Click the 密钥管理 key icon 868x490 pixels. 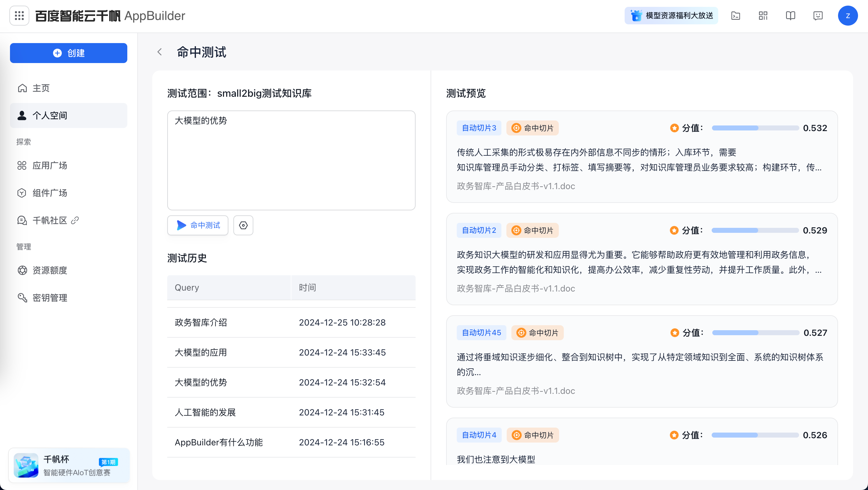pos(22,297)
